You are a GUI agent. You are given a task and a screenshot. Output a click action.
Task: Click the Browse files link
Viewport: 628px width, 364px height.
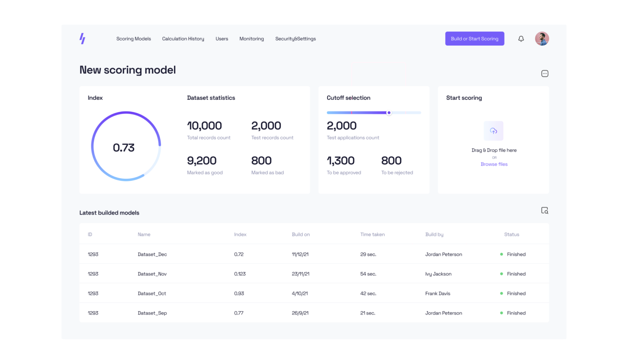click(494, 164)
